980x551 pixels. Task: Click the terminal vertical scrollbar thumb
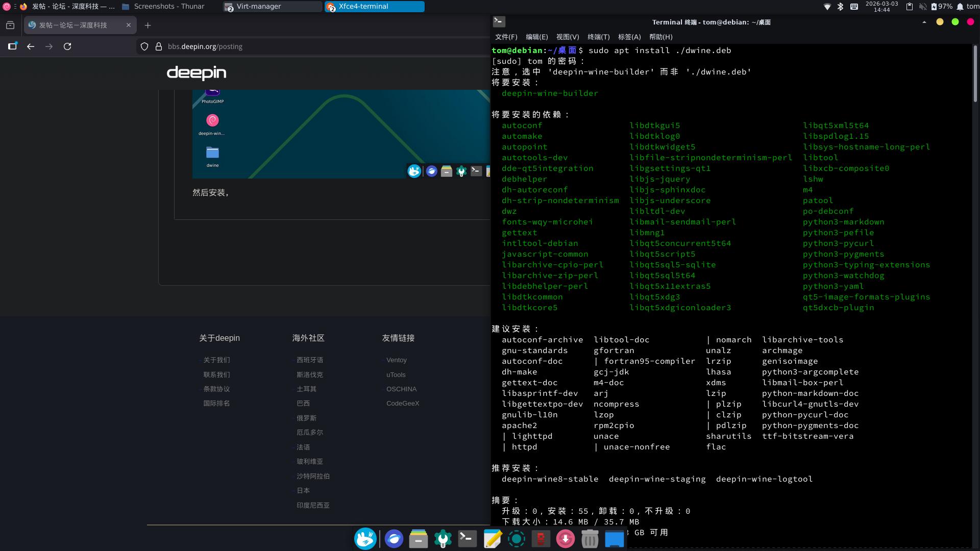(975, 74)
